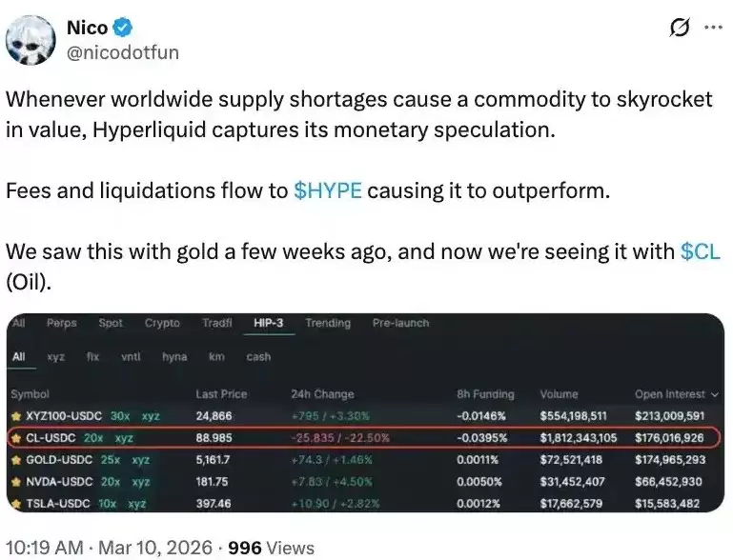
Task: Click the @nicodotfun handle
Action: (122, 51)
